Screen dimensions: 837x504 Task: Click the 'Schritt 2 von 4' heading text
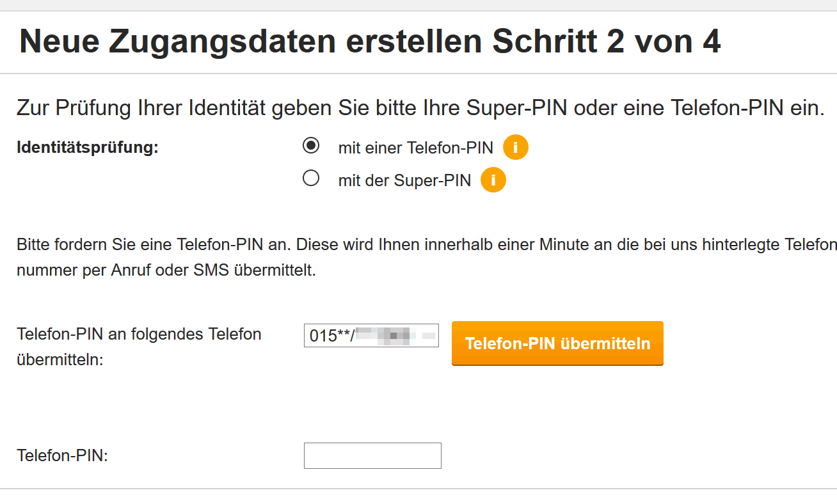click(607, 42)
